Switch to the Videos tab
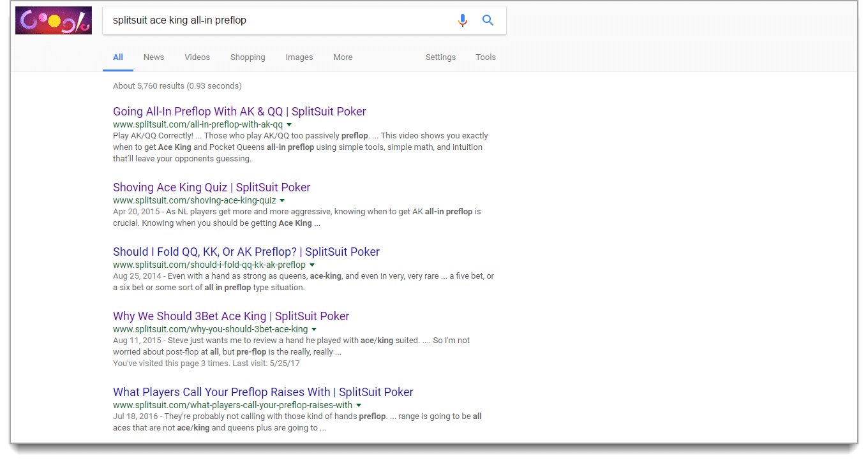The width and height of the screenshot is (868, 463). [197, 57]
